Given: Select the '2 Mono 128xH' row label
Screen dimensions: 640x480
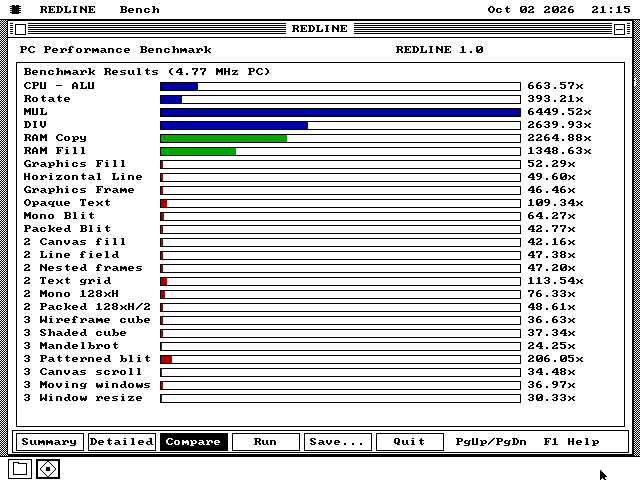Looking at the screenshot, I should pos(71,294).
